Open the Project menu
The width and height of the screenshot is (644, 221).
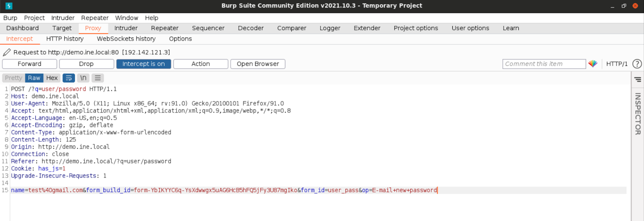[x=34, y=18]
